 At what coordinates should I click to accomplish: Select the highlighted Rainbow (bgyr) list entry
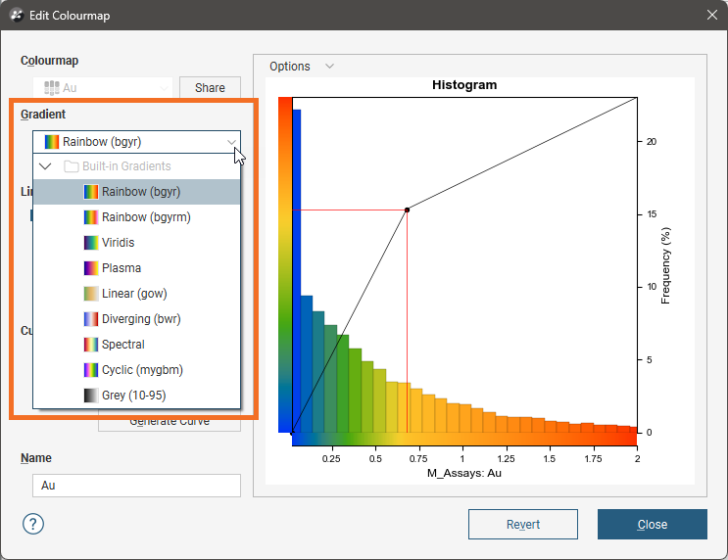(x=141, y=192)
